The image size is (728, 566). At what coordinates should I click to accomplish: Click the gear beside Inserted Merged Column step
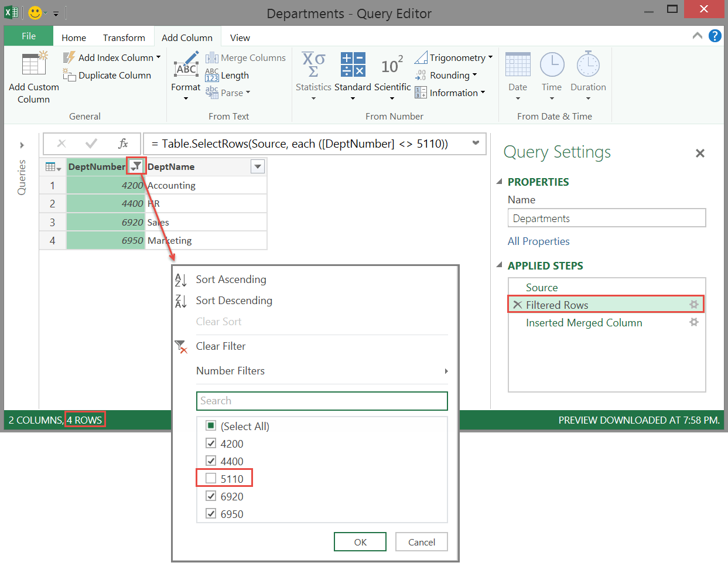coord(693,322)
